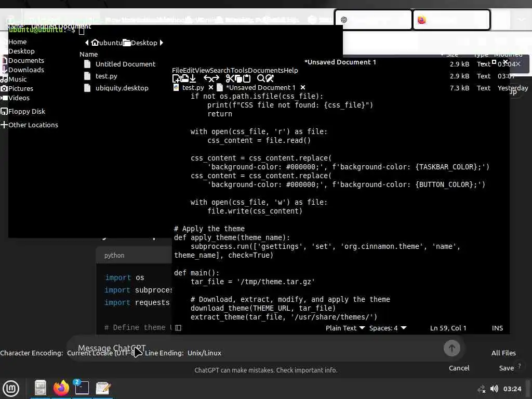Image resolution: width=532 pixels, height=399 pixels.
Task: Open the All Files filter dropdown
Action: click(503, 353)
